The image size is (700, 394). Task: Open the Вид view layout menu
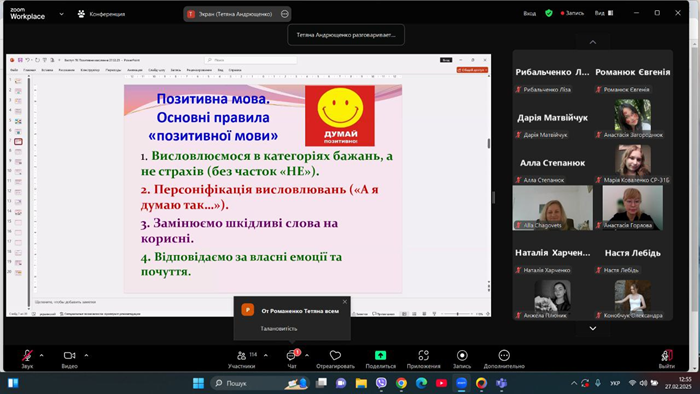[604, 13]
